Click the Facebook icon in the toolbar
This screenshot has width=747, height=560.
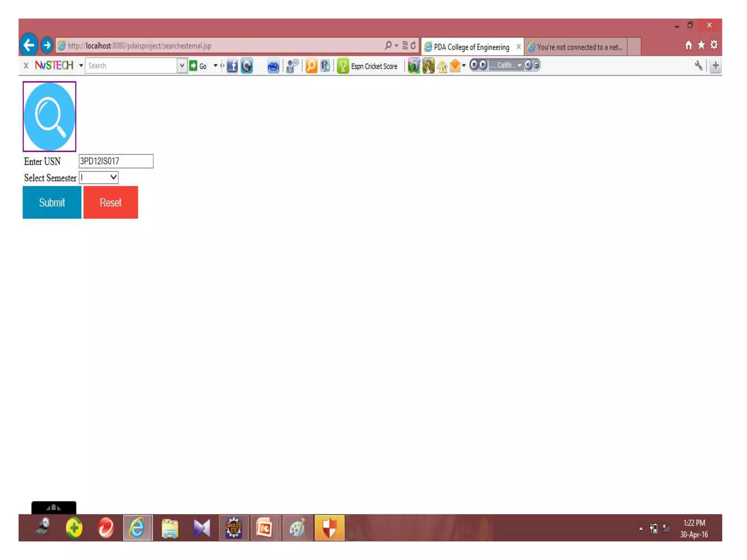(232, 66)
